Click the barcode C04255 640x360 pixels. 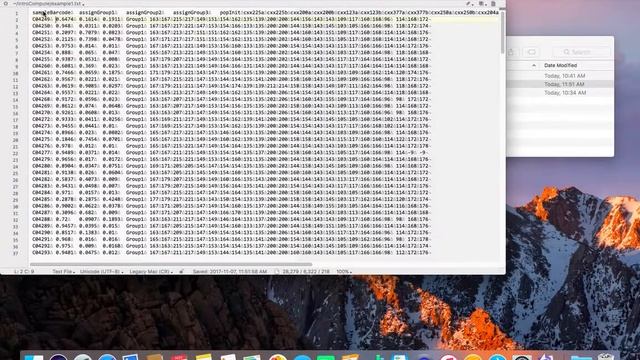(42, 59)
